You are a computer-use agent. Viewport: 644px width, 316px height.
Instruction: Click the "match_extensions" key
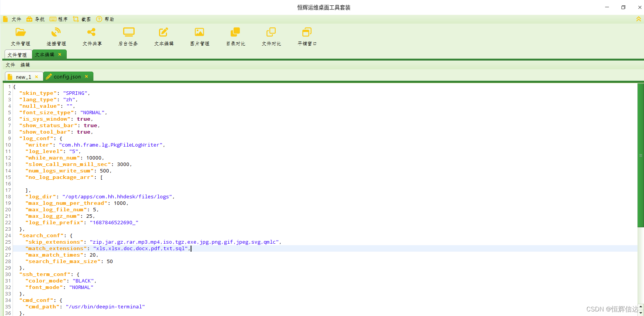click(x=56, y=249)
